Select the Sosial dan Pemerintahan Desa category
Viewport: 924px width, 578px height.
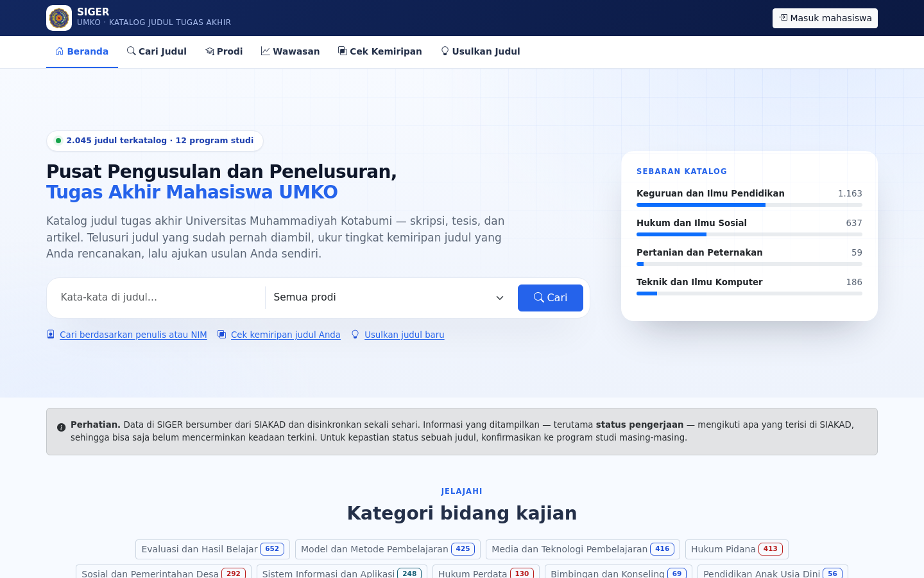[164, 572]
